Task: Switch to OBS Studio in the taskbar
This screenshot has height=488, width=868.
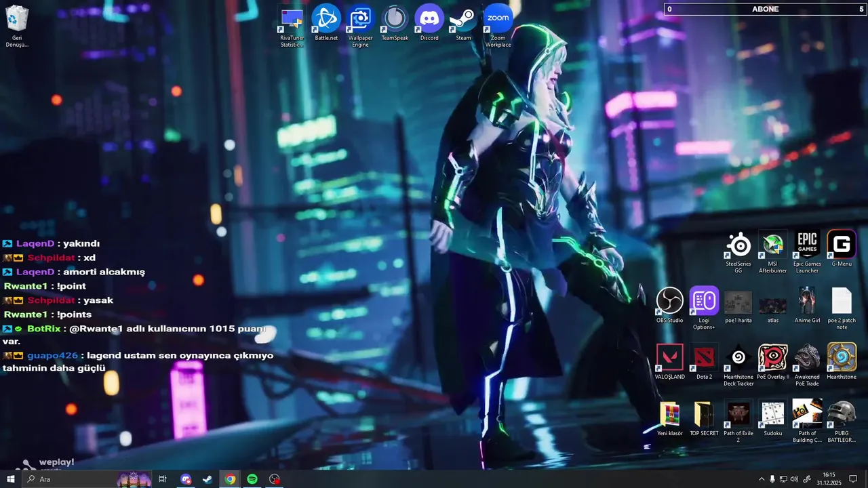Action: coord(274,479)
